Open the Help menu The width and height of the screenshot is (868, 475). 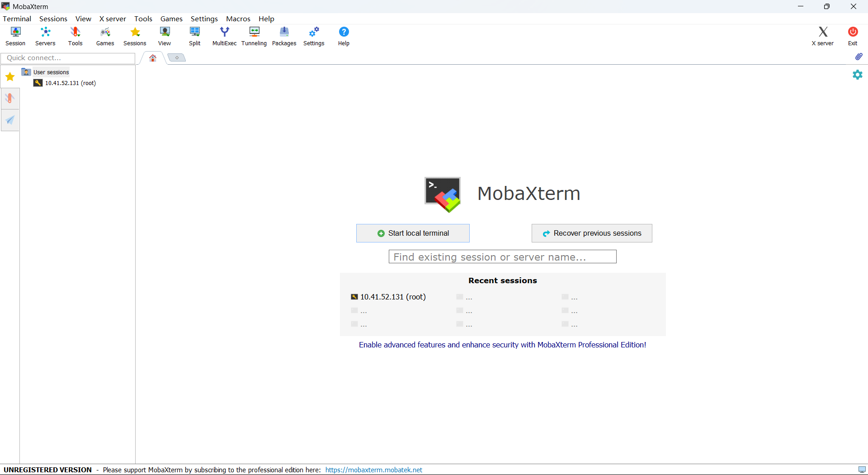[x=266, y=19]
